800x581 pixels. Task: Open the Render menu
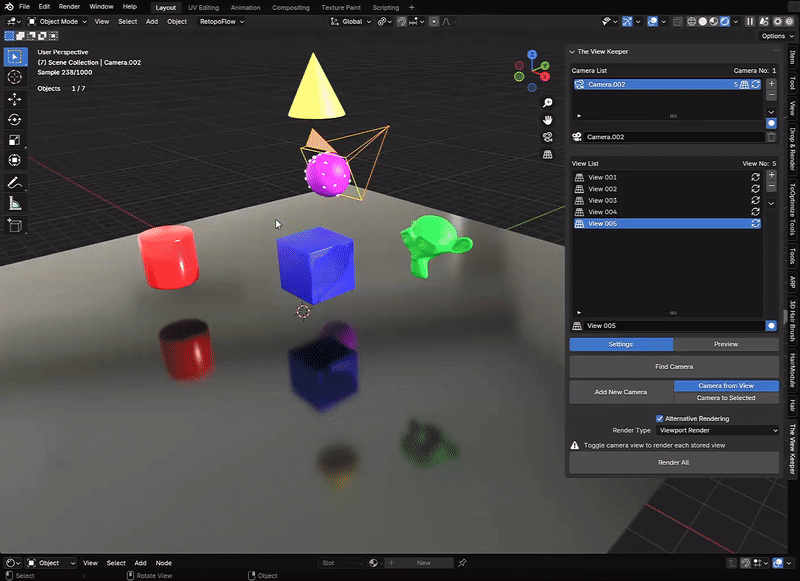click(x=69, y=7)
